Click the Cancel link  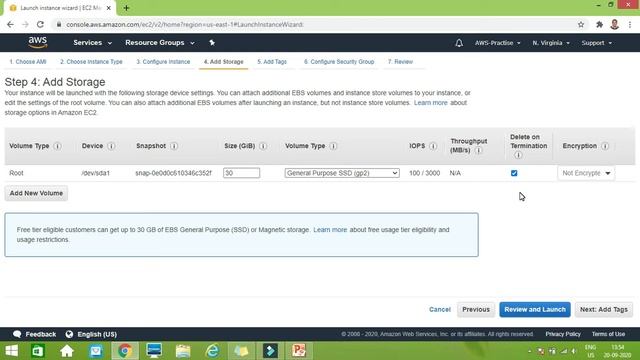click(x=440, y=309)
